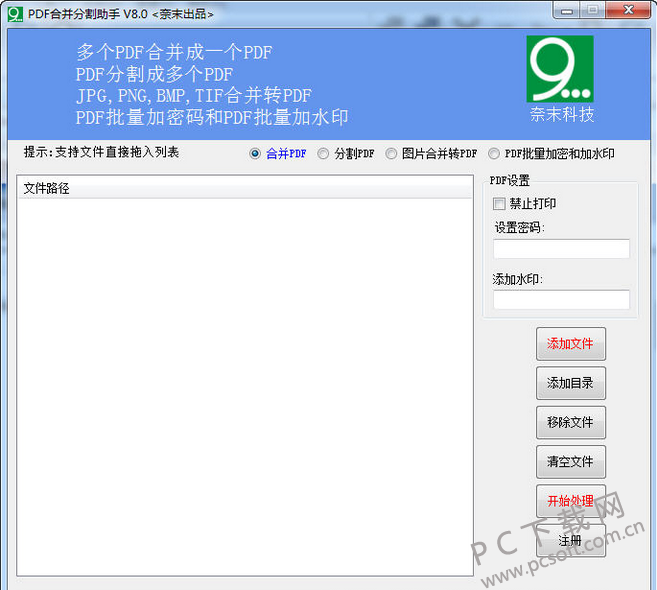Click the disabled maximize window button

592,10
